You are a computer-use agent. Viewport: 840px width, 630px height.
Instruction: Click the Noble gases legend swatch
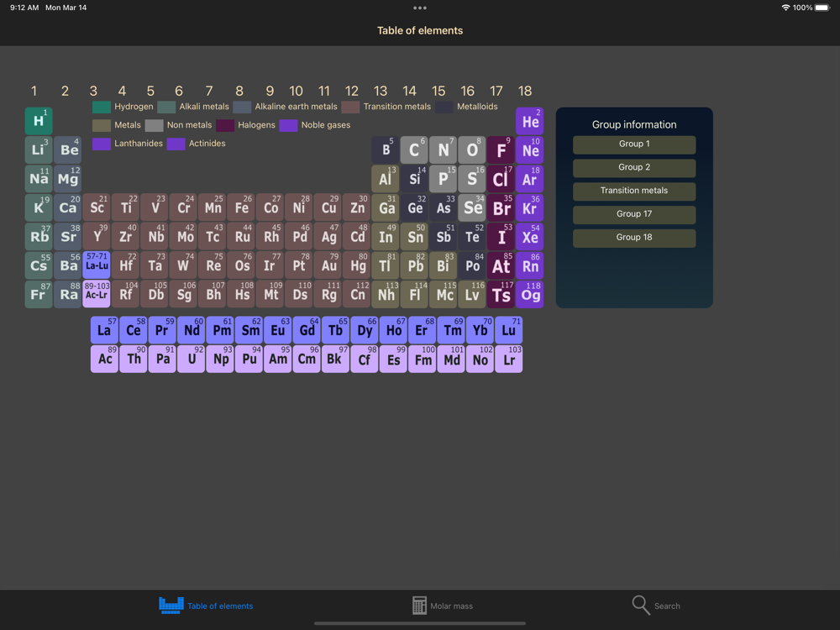288,125
